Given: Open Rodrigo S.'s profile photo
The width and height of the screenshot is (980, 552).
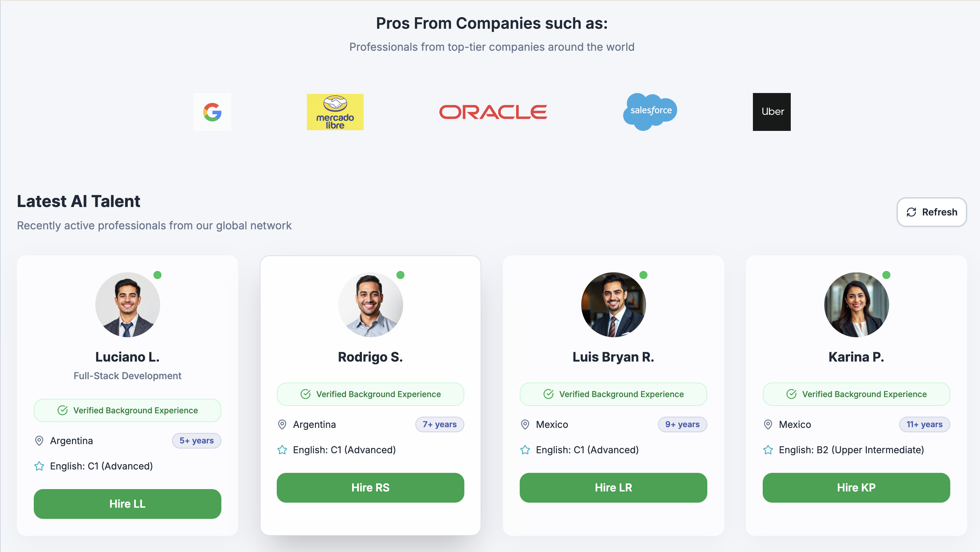Looking at the screenshot, I should pyautogui.click(x=370, y=304).
